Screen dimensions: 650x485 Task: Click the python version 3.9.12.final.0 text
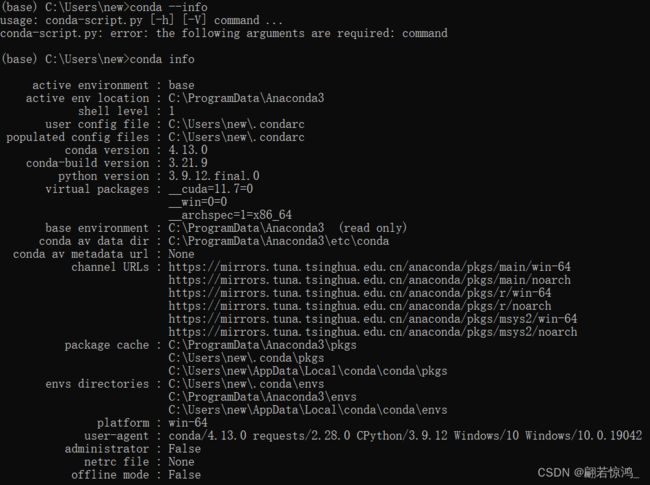click(x=214, y=176)
